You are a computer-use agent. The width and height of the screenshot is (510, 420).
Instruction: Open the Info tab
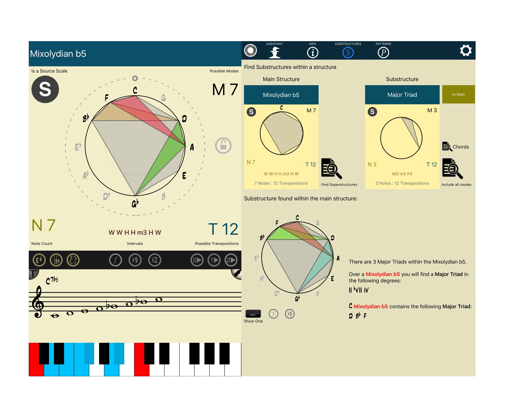click(312, 50)
